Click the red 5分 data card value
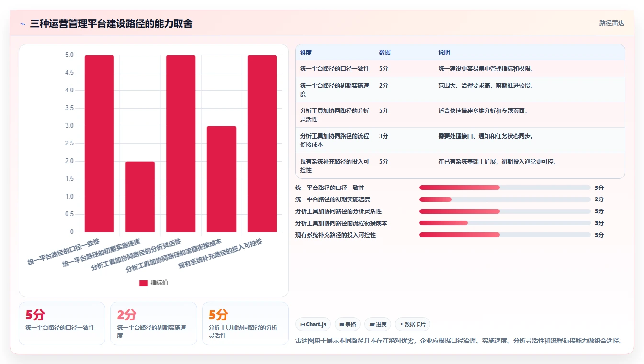The image size is (644, 364). pos(35,315)
